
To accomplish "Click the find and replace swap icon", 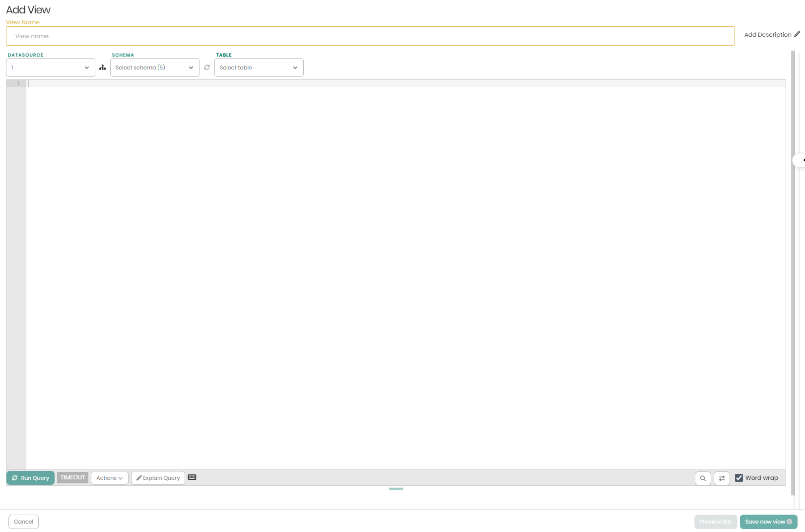I will pyautogui.click(x=722, y=478).
